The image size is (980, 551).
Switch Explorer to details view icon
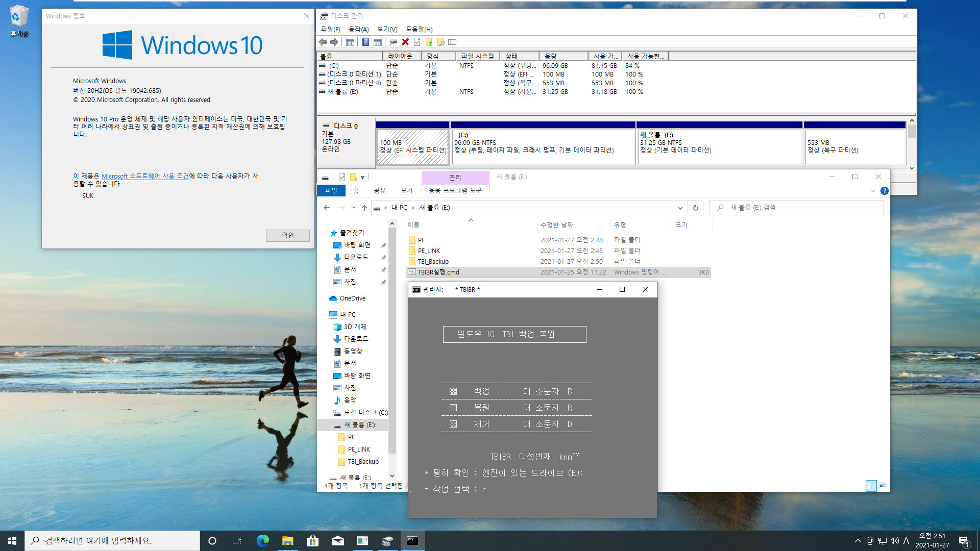coord(871,486)
